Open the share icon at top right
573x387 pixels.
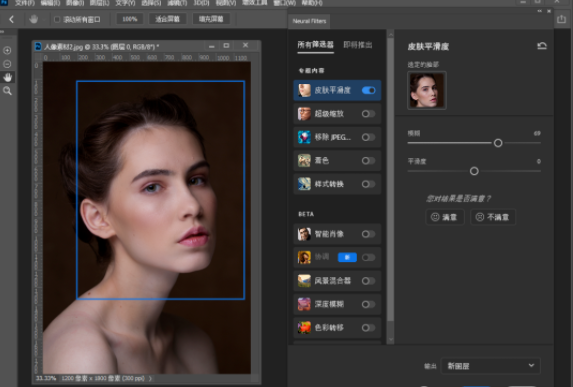(x=561, y=19)
